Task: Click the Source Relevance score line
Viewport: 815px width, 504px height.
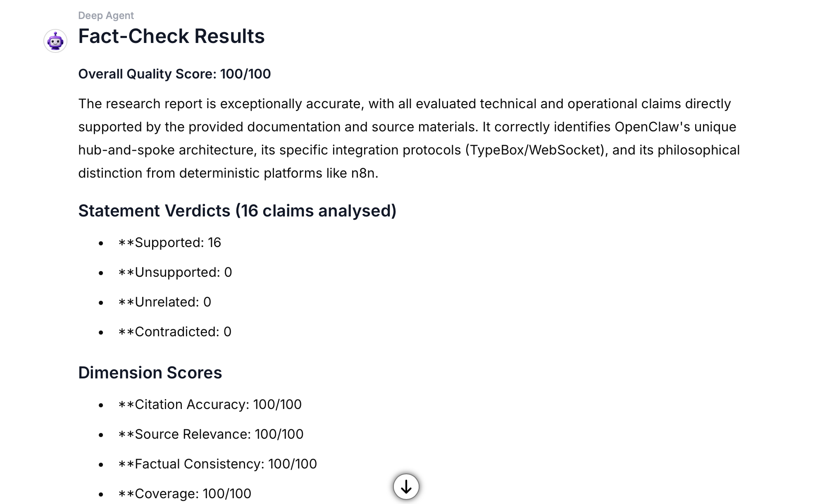Action: tap(210, 434)
